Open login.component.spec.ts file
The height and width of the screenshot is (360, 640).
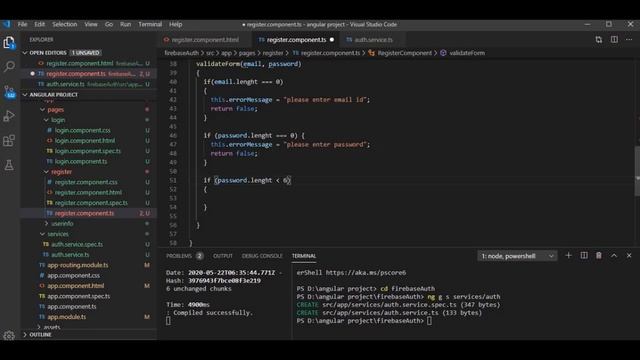(89, 151)
